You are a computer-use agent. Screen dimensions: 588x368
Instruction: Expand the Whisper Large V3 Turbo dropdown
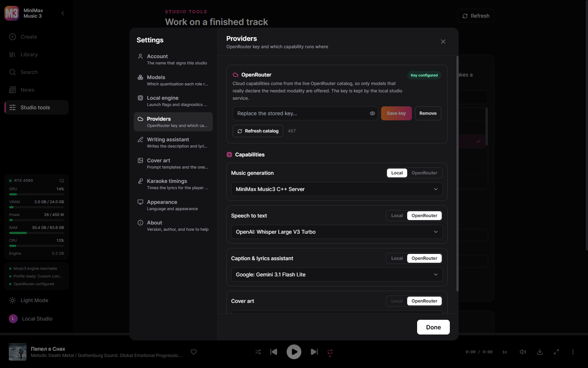337,232
